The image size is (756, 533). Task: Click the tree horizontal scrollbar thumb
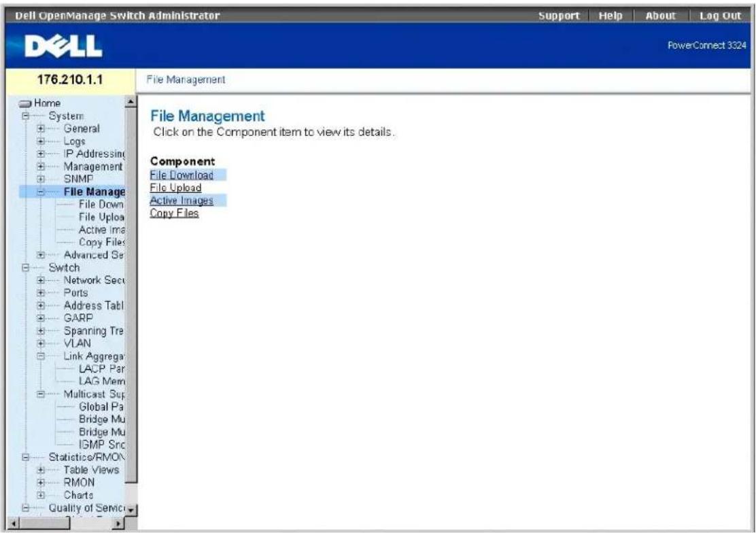click(45, 523)
